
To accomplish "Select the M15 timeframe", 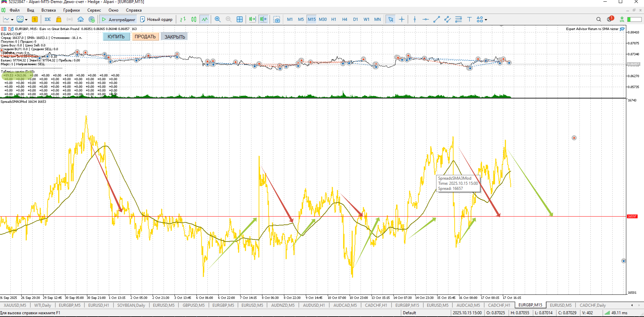I will click(312, 19).
